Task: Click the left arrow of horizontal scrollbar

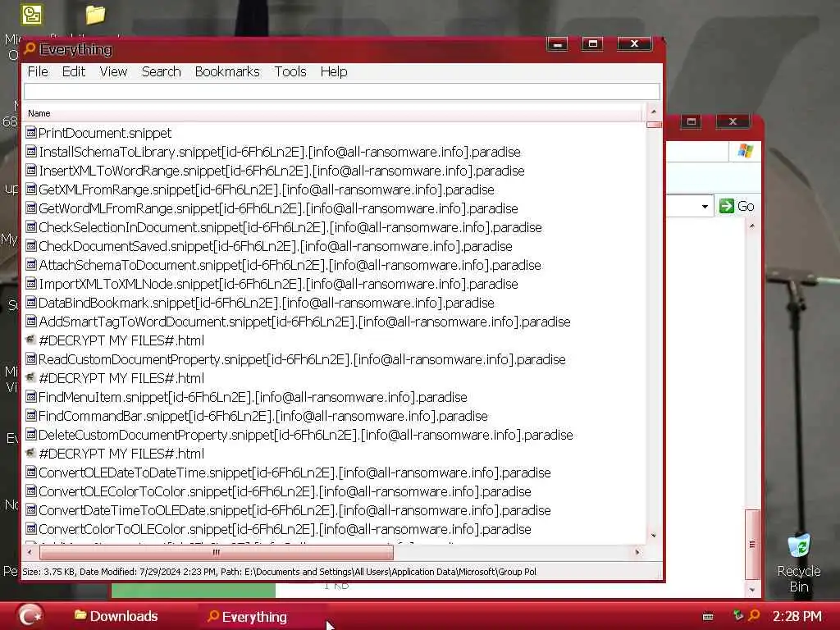Action: tap(30, 552)
